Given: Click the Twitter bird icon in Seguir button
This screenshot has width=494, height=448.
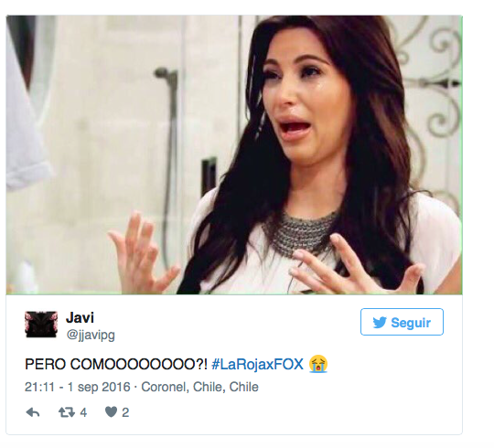Looking at the screenshot, I should (380, 323).
